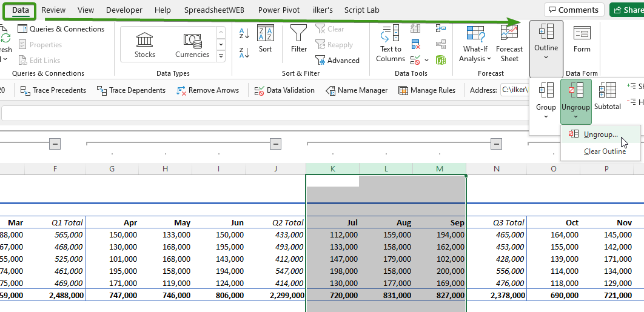Collapse outline group above column N
Screen dimensions: 644x312
pos(497,144)
